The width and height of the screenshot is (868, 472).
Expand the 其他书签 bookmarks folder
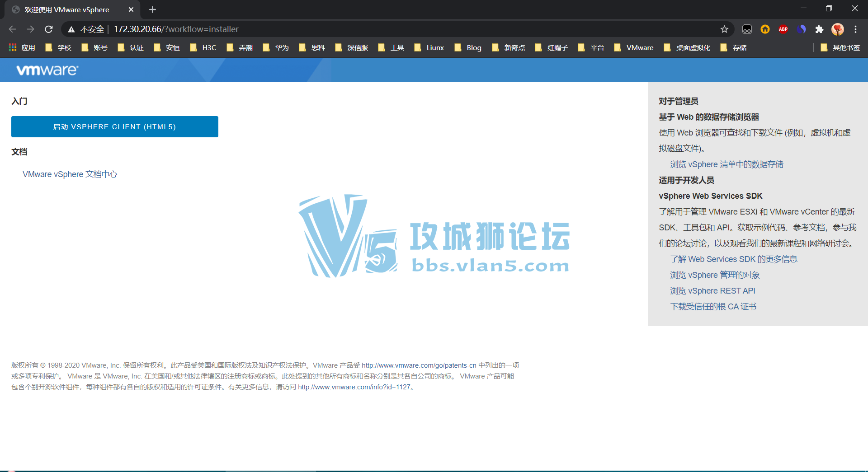(x=840, y=47)
